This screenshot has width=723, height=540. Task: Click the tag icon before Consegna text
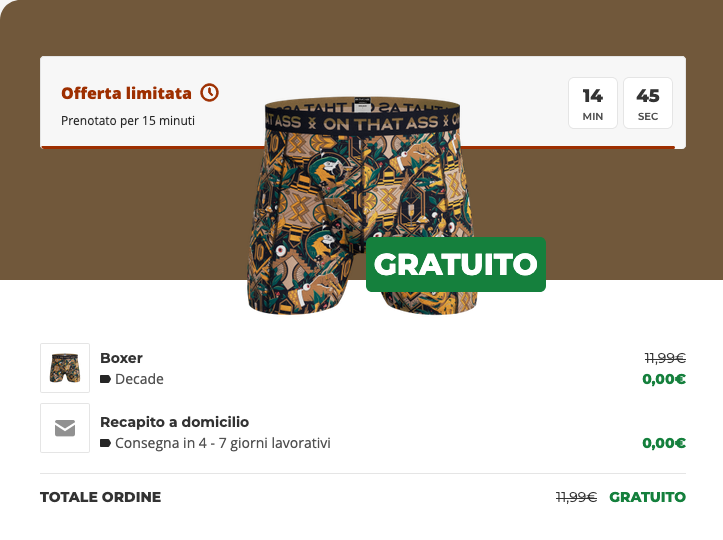[x=105, y=443]
